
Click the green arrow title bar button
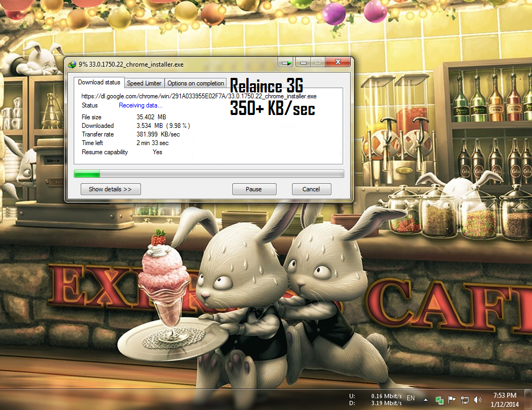(286, 63)
